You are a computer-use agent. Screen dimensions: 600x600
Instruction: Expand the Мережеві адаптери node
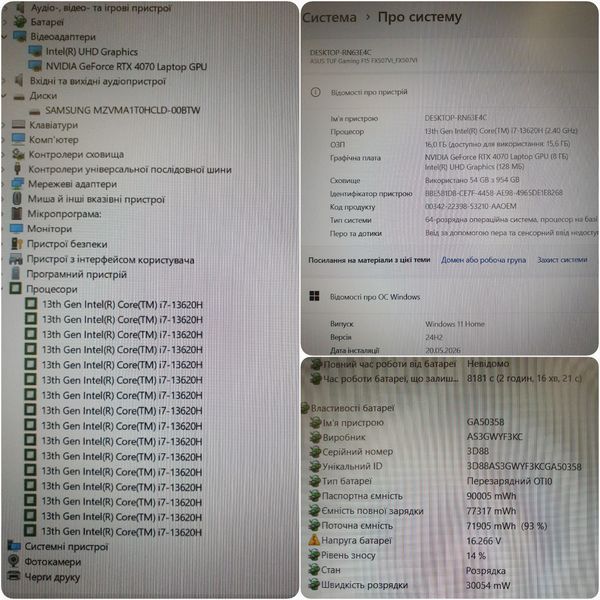click(3, 184)
